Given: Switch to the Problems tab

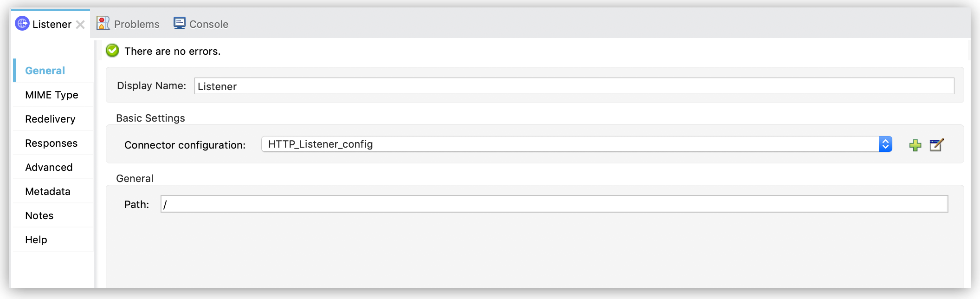Looking at the screenshot, I should pos(128,23).
